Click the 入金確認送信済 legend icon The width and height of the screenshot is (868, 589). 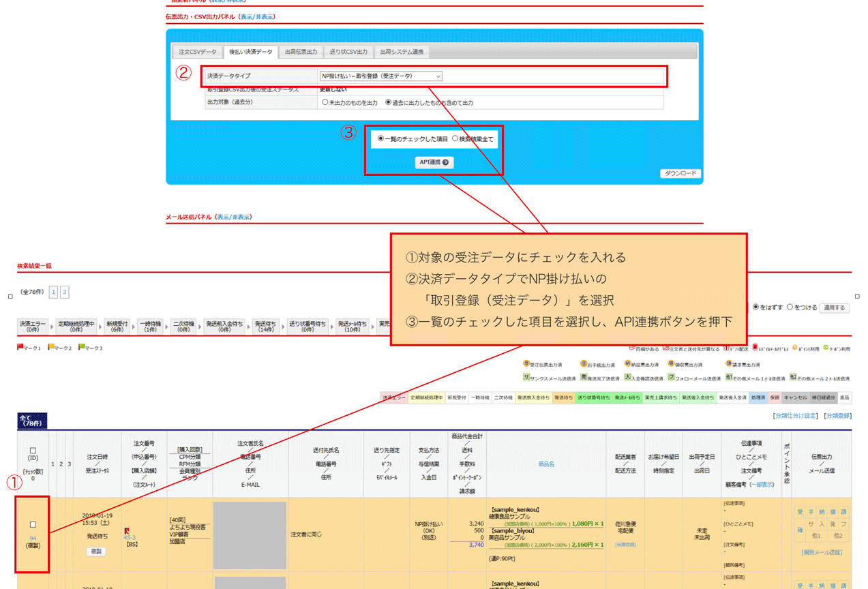[627, 378]
